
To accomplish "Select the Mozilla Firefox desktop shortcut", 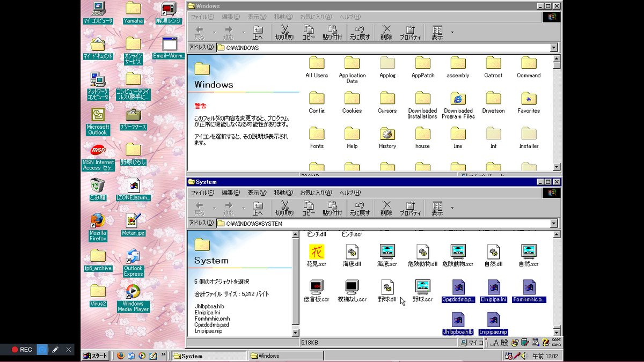I will tap(98, 227).
